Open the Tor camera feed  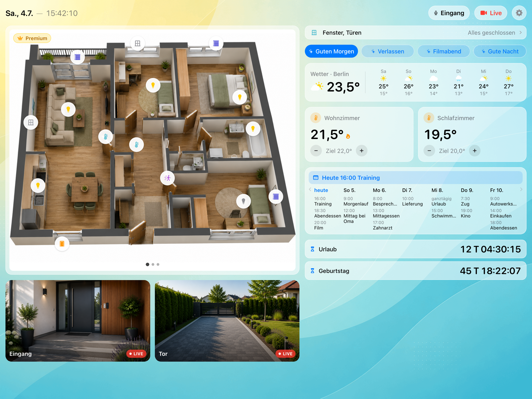tap(227, 321)
